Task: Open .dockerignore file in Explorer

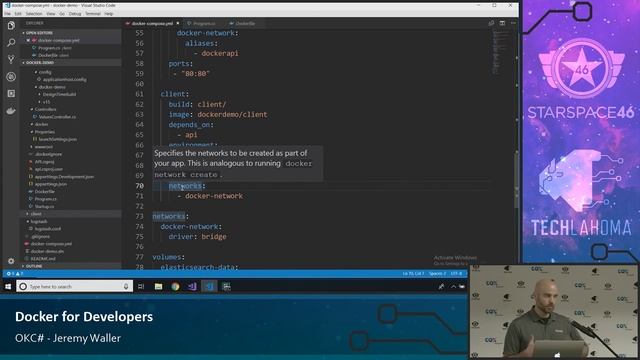Action: point(48,154)
